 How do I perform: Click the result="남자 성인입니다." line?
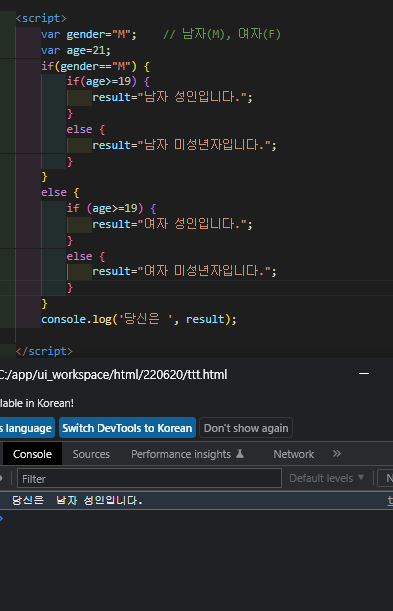pyautogui.click(x=172, y=97)
